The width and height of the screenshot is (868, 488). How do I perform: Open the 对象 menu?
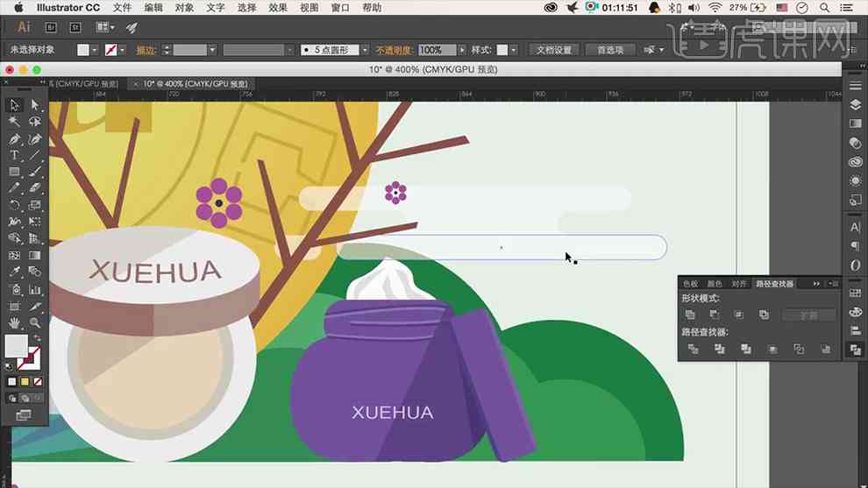click(x=184, y=8)
